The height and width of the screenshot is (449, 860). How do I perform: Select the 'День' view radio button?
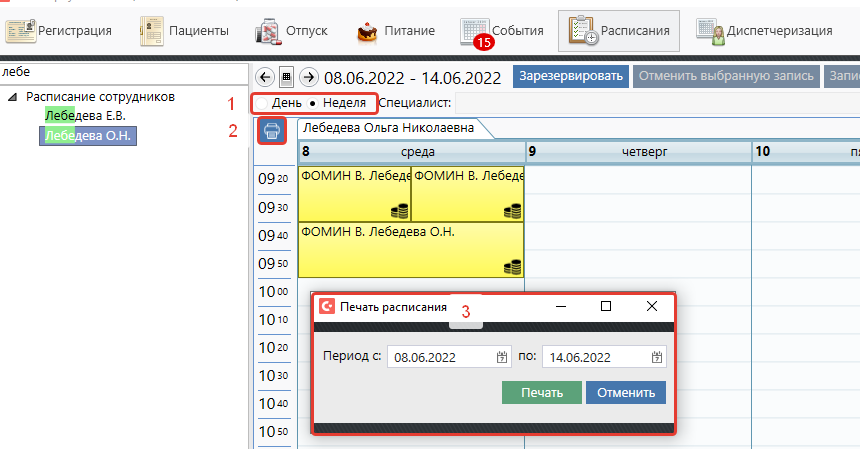260,103
